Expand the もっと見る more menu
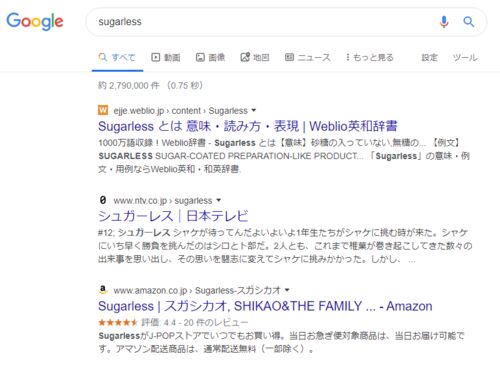Screen dimensions: 500x369 tap(369, 57)
